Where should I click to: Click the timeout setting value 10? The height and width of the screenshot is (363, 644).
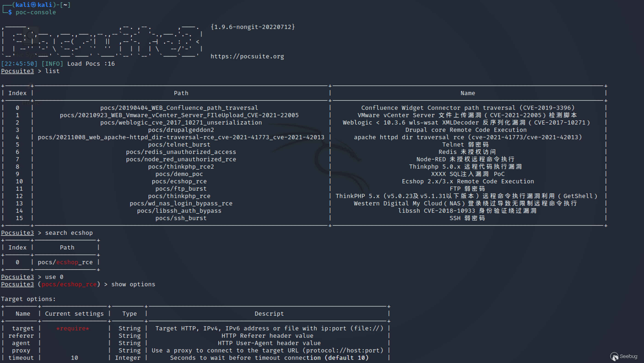(74, 358)
